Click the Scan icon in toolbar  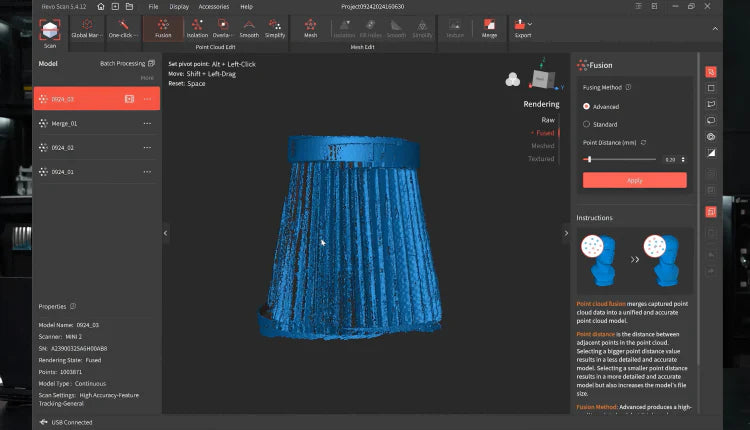[x=49, y=30]
